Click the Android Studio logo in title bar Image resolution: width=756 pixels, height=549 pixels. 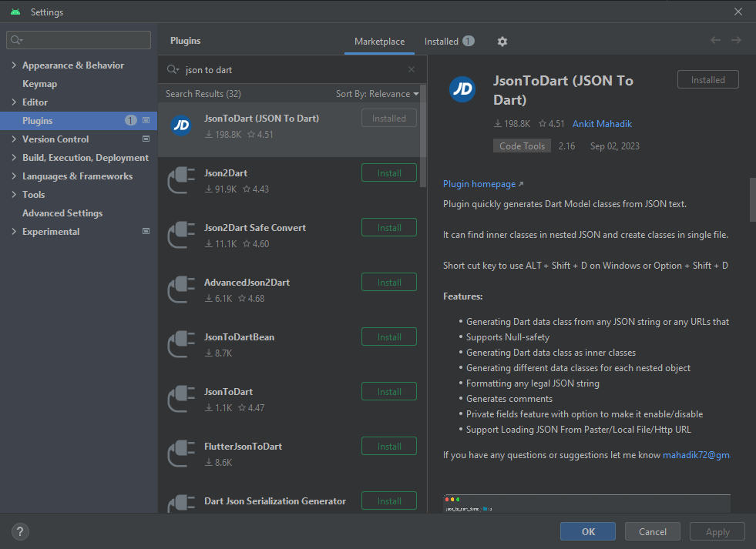pyautogui.click(x=15, y=12)
